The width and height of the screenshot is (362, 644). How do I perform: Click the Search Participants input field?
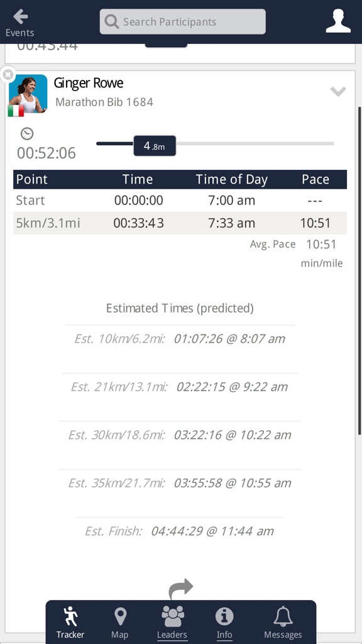pos(189,21)
